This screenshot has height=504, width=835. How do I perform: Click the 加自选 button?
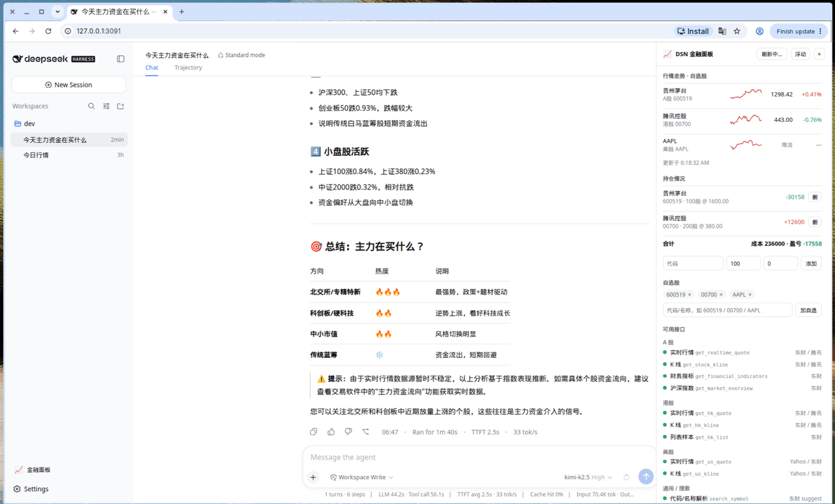coord(808,310)
